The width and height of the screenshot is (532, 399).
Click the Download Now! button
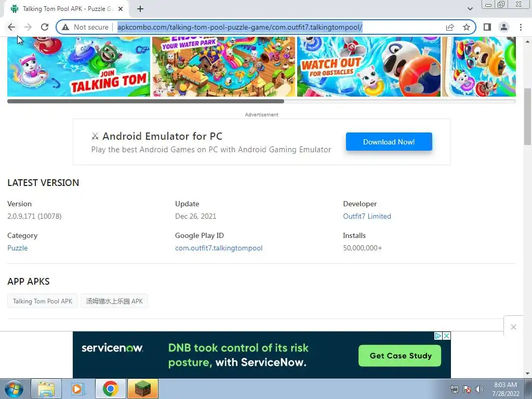[x=389, y=142]
